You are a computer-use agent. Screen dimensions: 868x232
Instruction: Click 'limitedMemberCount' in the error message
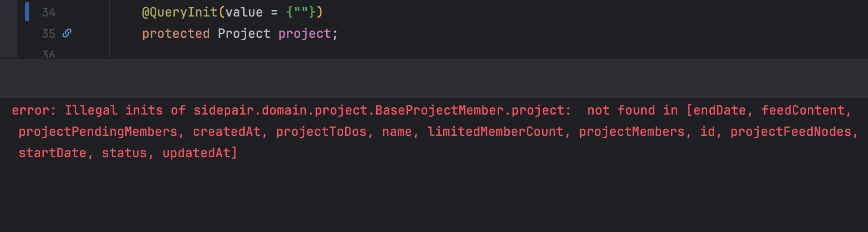(x=495, y=132)
